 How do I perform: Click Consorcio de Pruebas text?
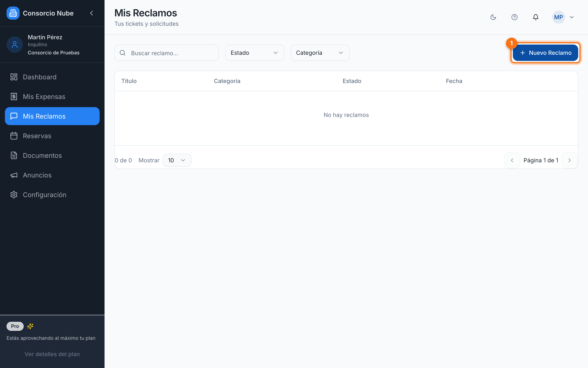53,53
